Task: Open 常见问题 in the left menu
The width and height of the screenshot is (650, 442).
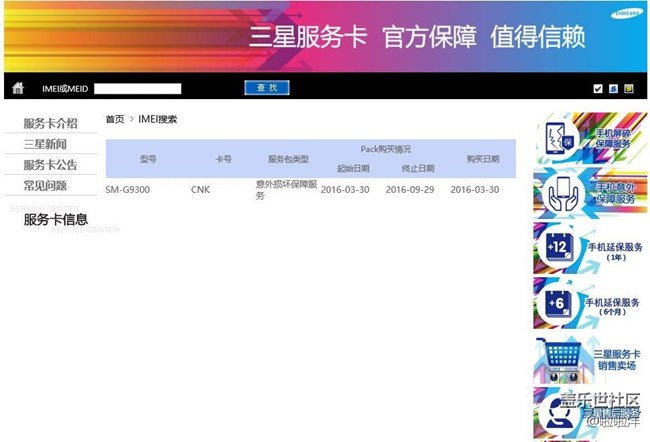Action: [45, 185]
